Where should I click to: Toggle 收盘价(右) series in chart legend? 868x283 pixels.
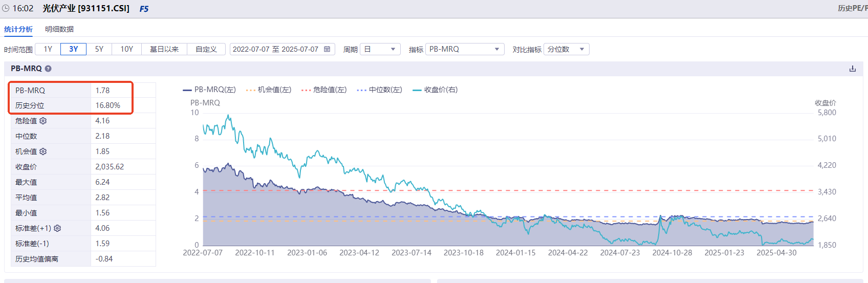(435, 90)
